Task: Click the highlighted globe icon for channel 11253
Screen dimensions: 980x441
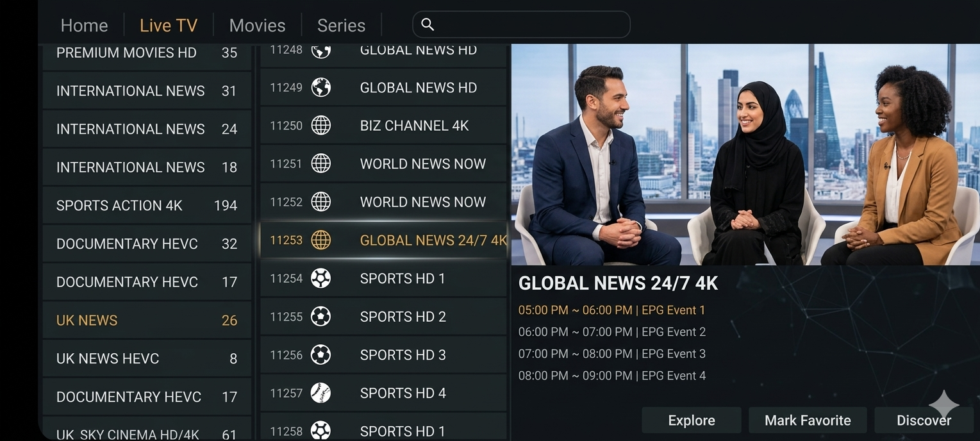Action: tap(321, 240)
